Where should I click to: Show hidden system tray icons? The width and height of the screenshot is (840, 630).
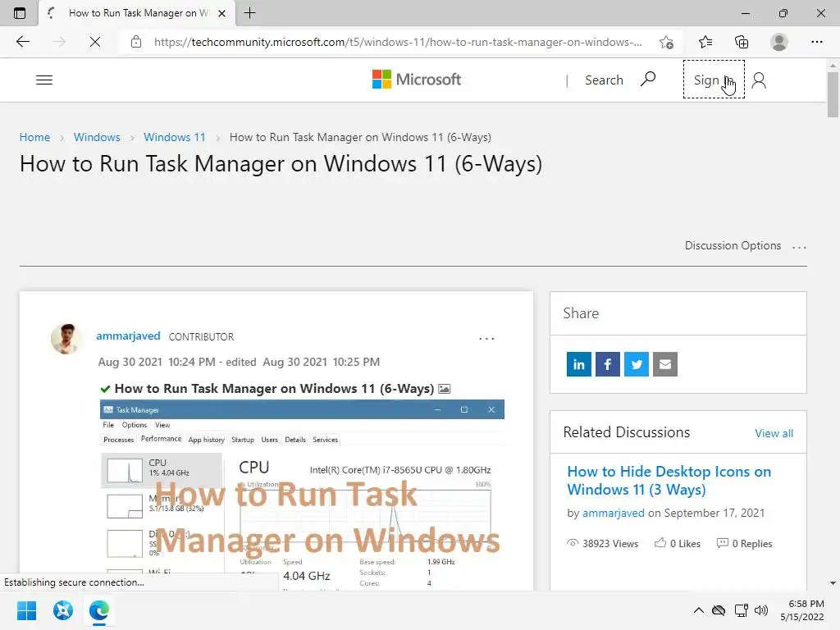699,610
